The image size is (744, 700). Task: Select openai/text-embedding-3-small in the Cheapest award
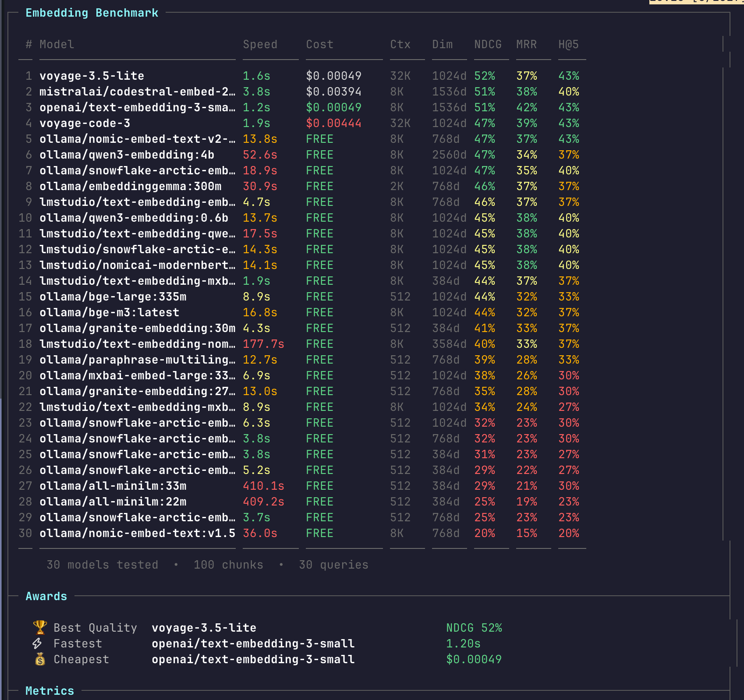pos(253,659)
